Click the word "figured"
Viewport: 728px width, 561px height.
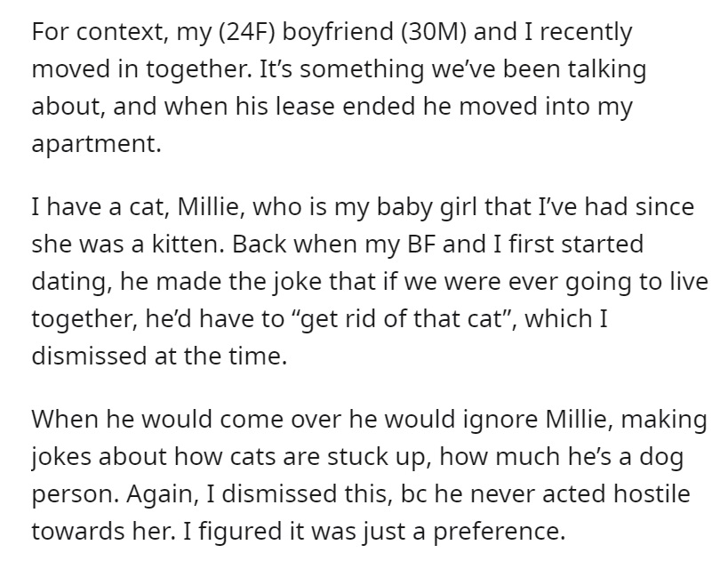point(241,532)
